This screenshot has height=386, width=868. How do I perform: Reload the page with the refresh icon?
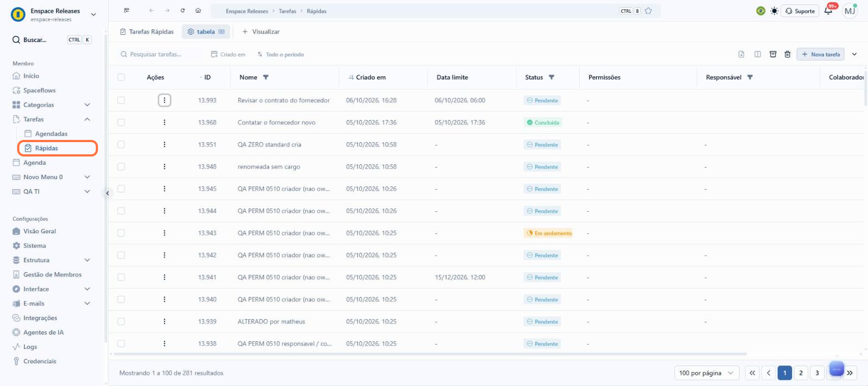tap(183, 11)
